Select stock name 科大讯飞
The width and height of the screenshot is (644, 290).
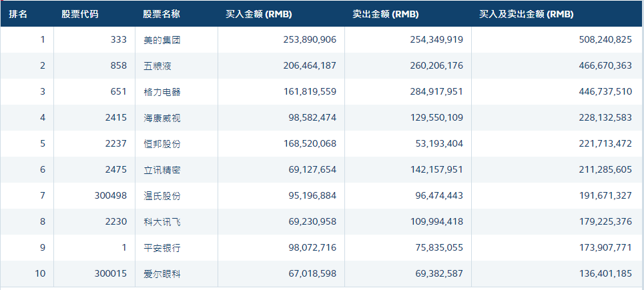162,221
